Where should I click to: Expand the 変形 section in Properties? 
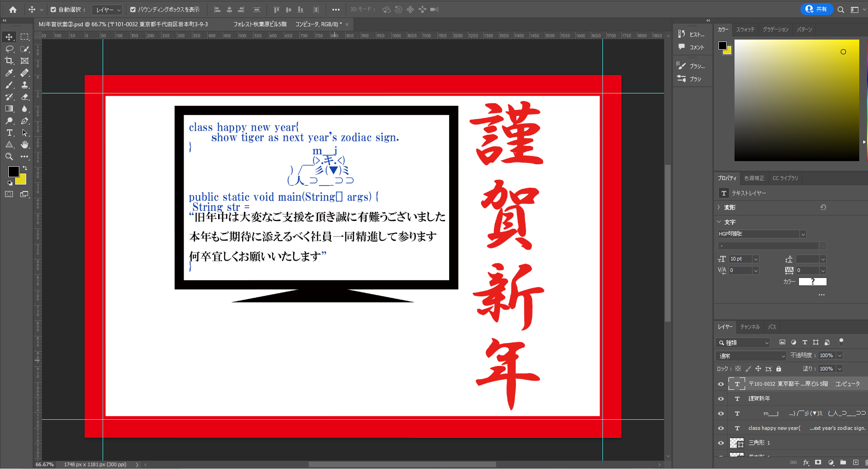719,207
